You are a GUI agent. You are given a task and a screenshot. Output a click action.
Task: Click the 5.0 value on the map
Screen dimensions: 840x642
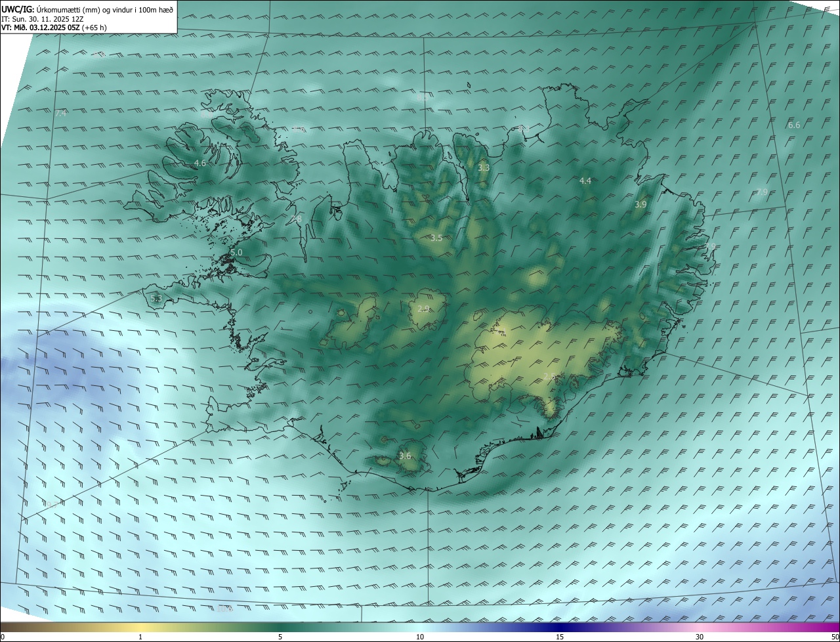[236, 252]
